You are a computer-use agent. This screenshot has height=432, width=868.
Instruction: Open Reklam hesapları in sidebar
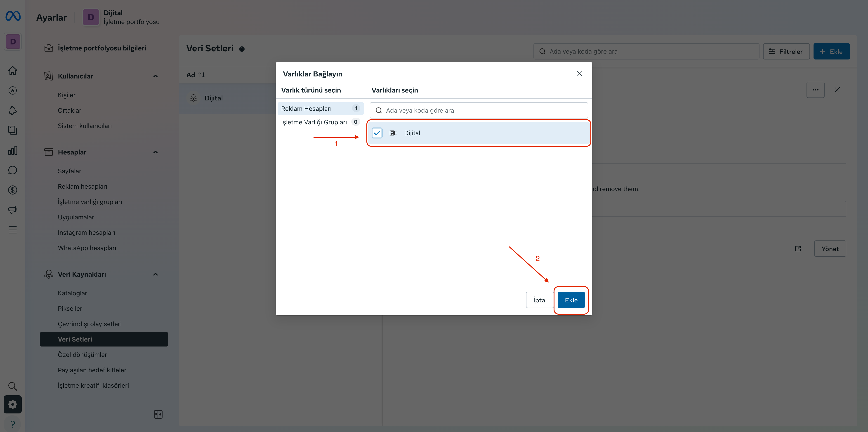click(x=82, y=187)
